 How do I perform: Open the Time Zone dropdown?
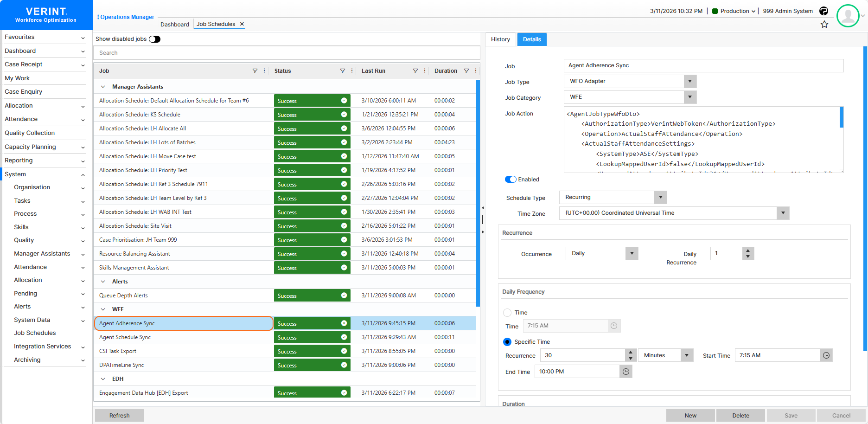tap(783, 213)
